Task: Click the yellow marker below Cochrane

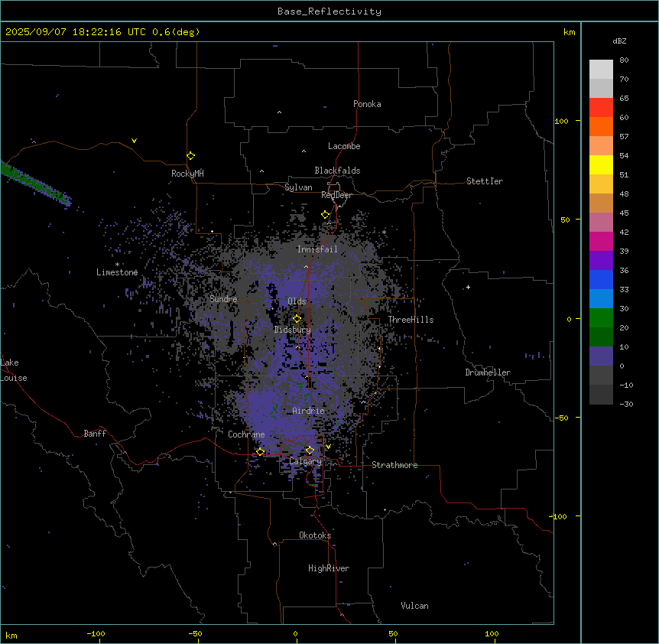Action: [260, 452]
